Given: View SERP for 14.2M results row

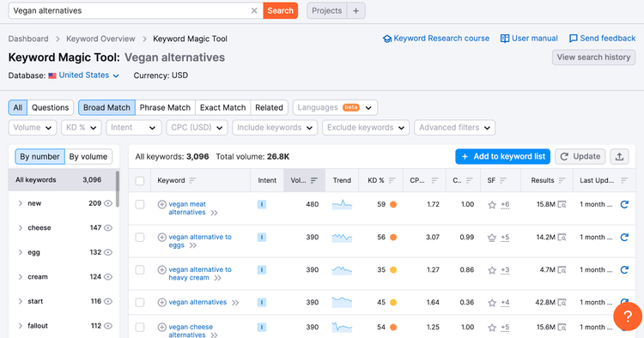Looking at the screenshot, I should pos(562,237).
